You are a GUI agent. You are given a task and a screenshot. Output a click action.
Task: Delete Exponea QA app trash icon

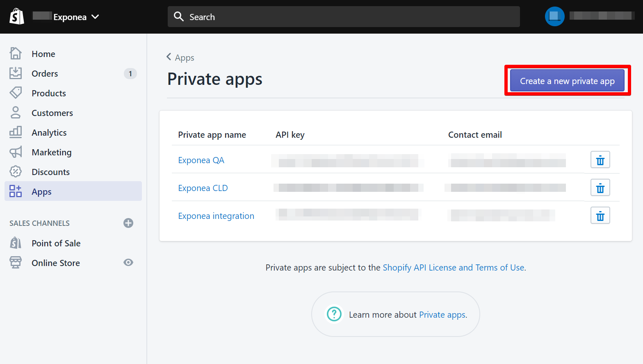coord(600,160)
